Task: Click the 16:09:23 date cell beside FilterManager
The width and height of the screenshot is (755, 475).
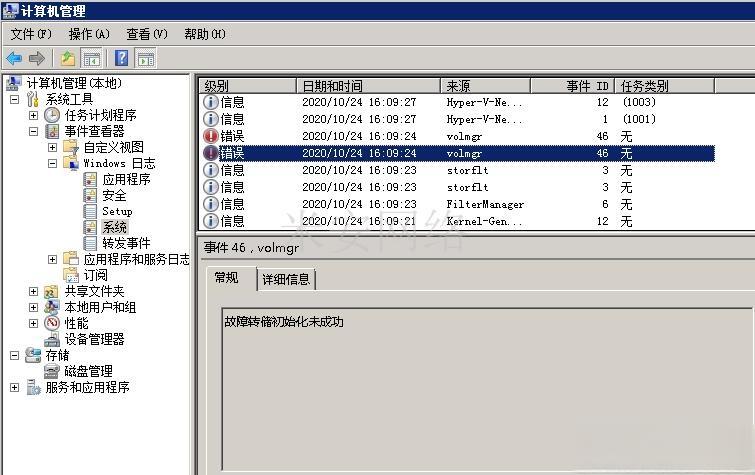Action: pos(359,204)
